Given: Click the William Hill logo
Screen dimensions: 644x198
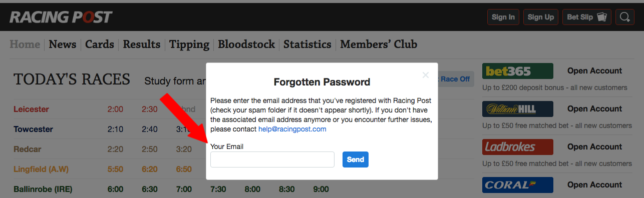Looking at the screenshot, I should point(518,109).
